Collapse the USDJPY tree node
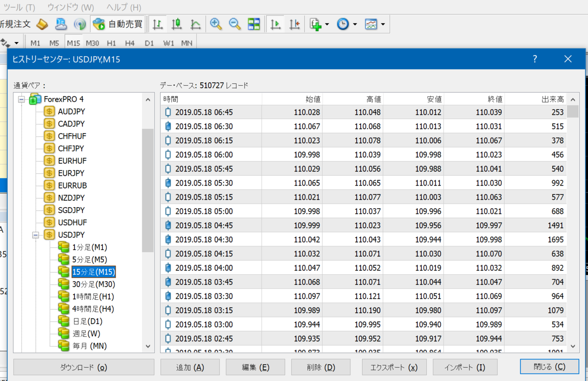Image resolution: width=588 pixels, height=381 pixels. click(35, 235)
